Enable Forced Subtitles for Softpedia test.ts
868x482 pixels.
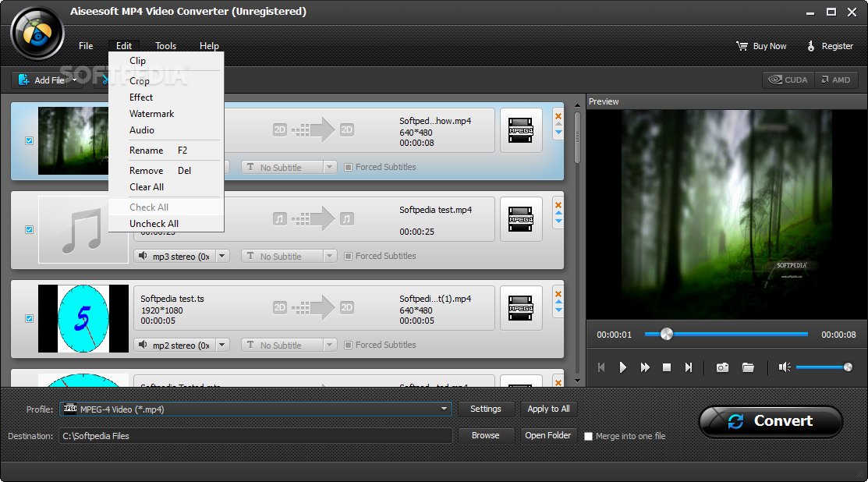coord(348,345)
